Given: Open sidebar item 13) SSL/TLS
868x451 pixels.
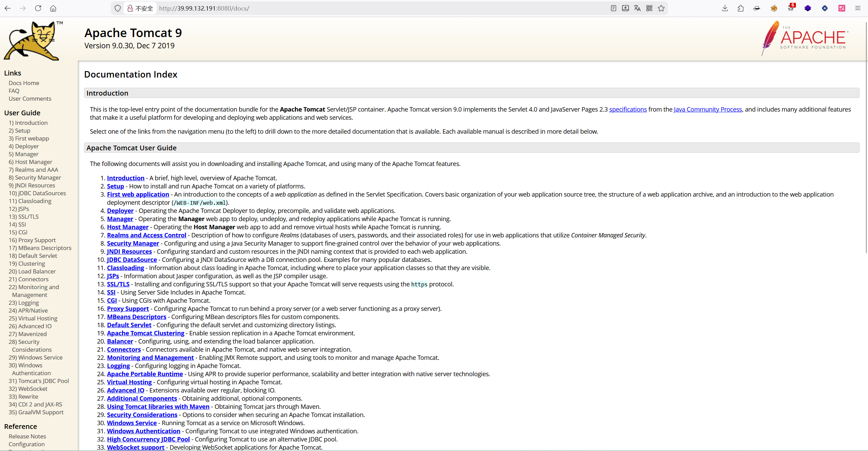Looking at the screenshot, I should (x=23, y=217).
